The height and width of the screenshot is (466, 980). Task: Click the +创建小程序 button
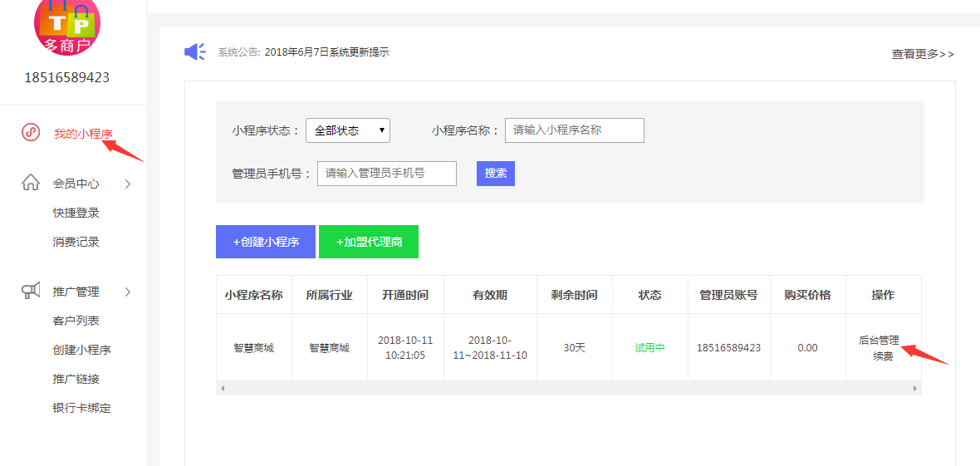[x=266, y=242]
